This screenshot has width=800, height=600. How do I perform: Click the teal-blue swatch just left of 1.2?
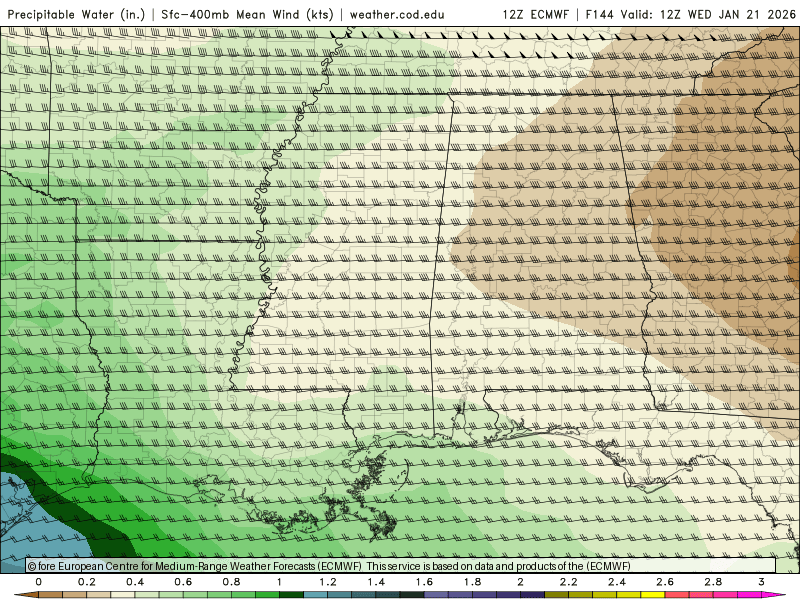pyautogui.click(x=316, y=595)
